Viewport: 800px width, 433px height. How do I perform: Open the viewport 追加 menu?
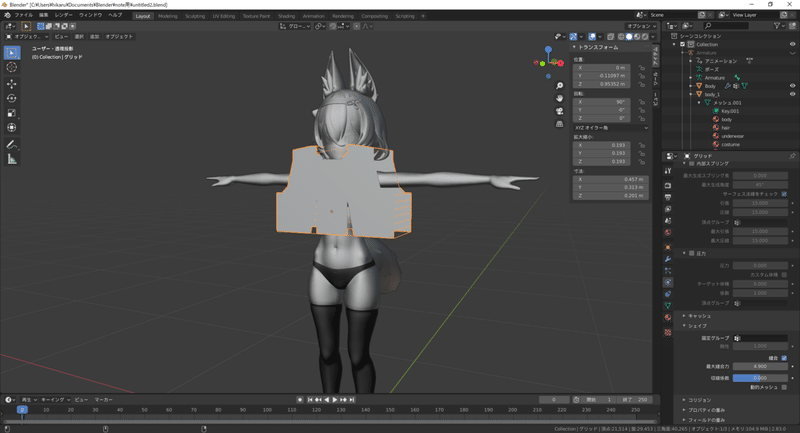(x=94, y=37)
